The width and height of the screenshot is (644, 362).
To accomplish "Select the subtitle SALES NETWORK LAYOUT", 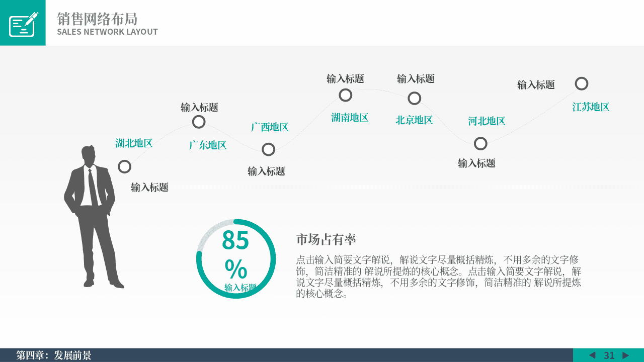I will 107,32.
